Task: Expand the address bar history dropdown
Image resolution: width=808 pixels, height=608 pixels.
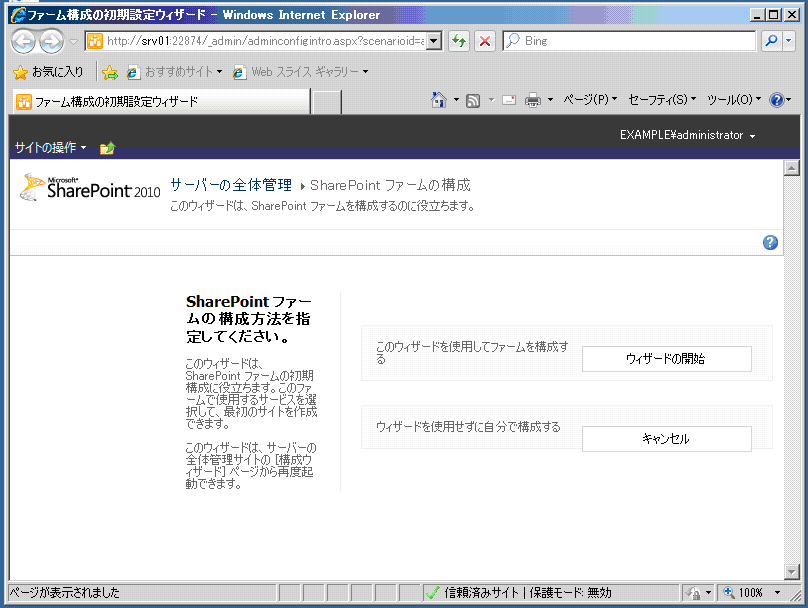Action: (x=434, y=41)
